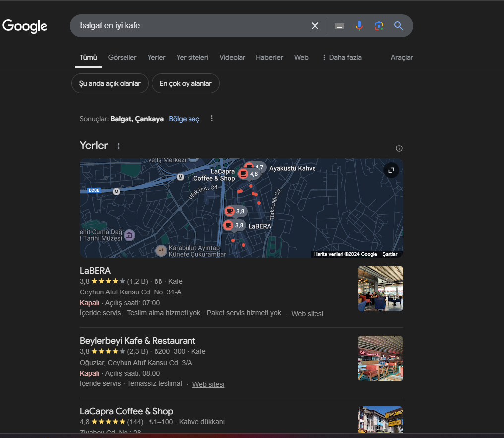Search by image with the Google Lens icon

379,26
